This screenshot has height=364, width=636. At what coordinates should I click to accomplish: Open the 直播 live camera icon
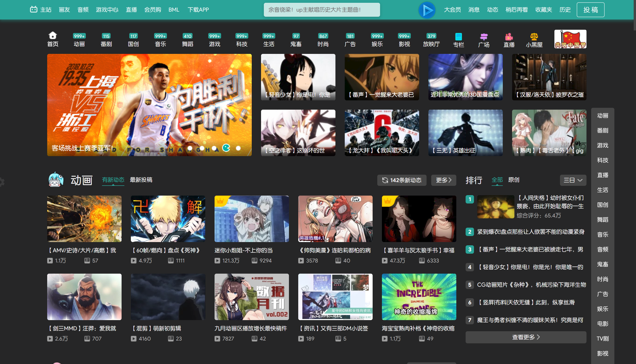(x=509, y=37)
